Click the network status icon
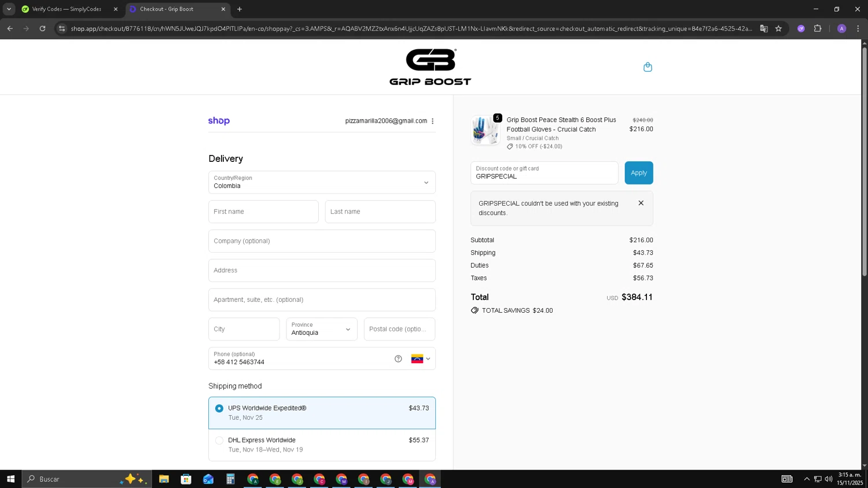868x488 pixels. click(818, 479)
